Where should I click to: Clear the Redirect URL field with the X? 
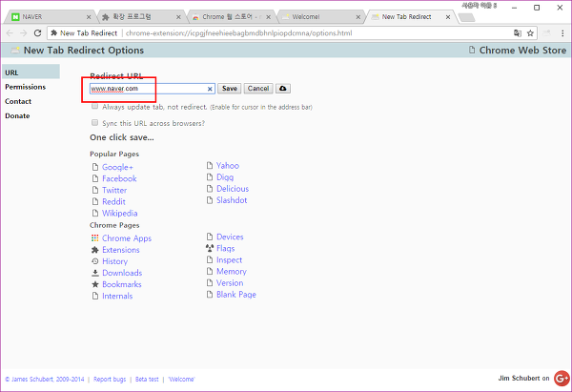pos(210,89)
